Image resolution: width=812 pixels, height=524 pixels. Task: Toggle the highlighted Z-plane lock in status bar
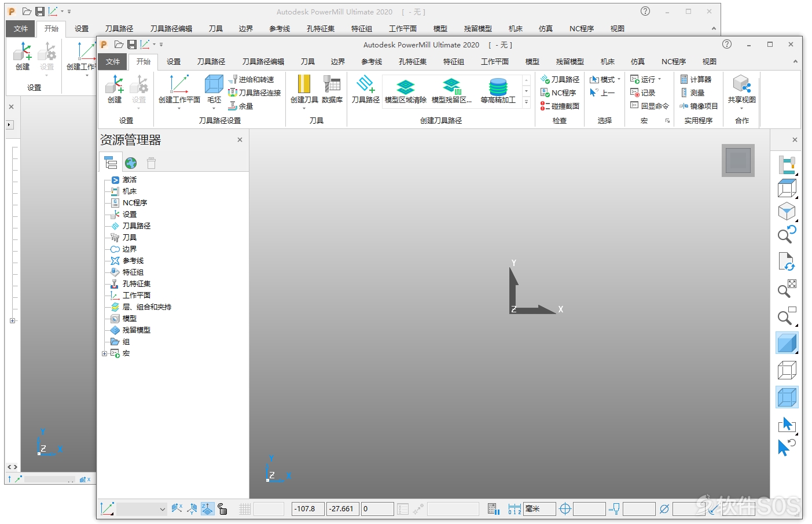point(207,509)
